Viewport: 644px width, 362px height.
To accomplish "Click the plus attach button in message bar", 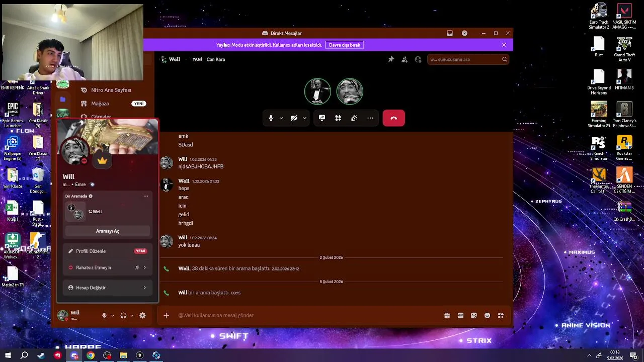I will coord(167,315).
